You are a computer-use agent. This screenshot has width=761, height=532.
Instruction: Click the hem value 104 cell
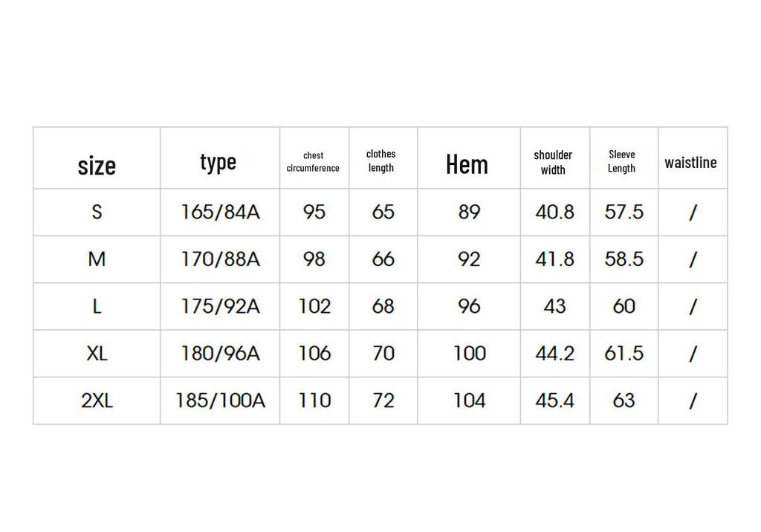(x=470, y=400)
